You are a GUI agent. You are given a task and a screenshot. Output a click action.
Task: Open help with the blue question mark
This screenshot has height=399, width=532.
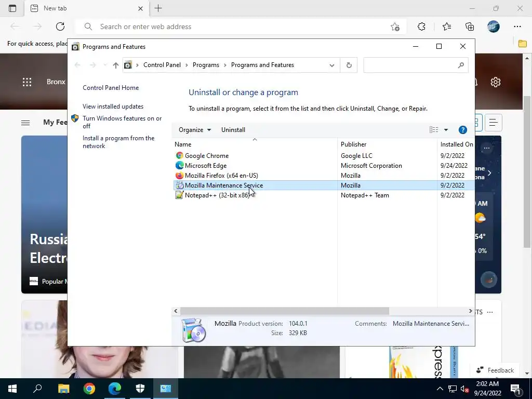(x=462, y=130)
